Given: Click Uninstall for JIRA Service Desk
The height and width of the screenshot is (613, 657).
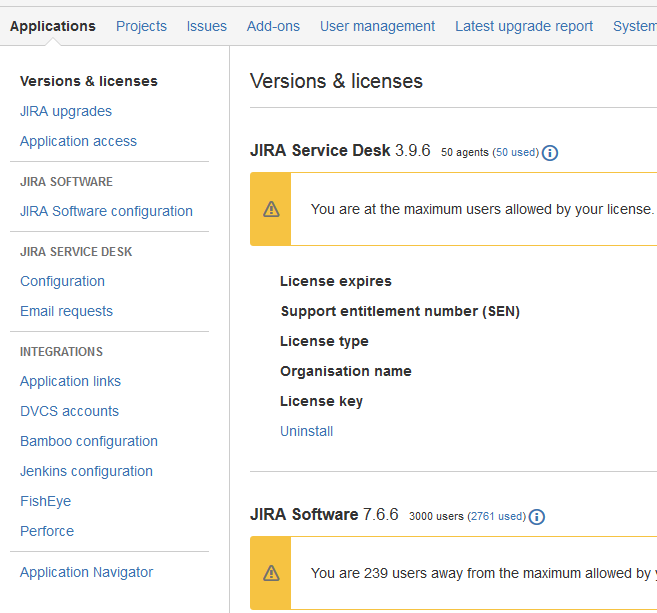Looking at the screenshot, I should (x=307, y=431).
